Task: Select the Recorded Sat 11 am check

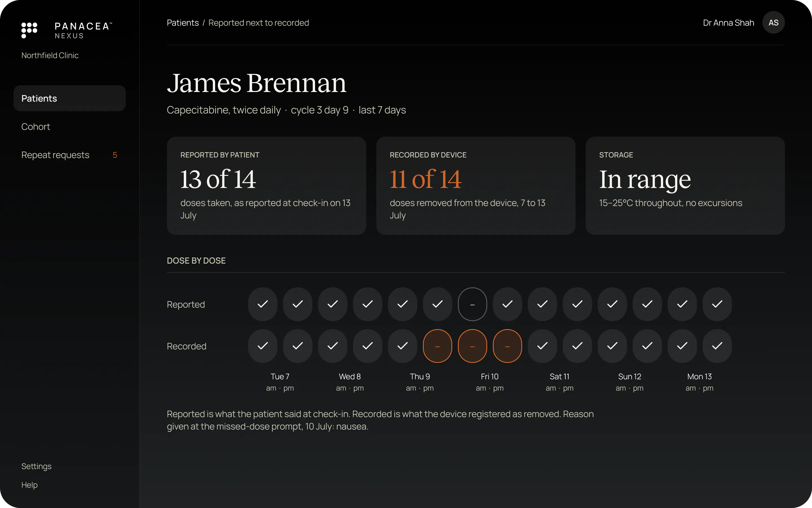Action: (542, 346)
